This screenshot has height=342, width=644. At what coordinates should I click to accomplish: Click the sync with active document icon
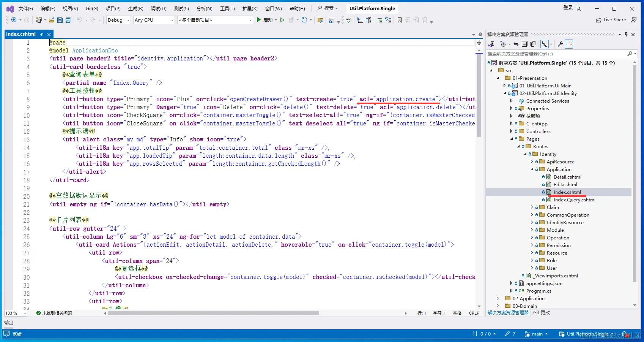pos(516,44)
